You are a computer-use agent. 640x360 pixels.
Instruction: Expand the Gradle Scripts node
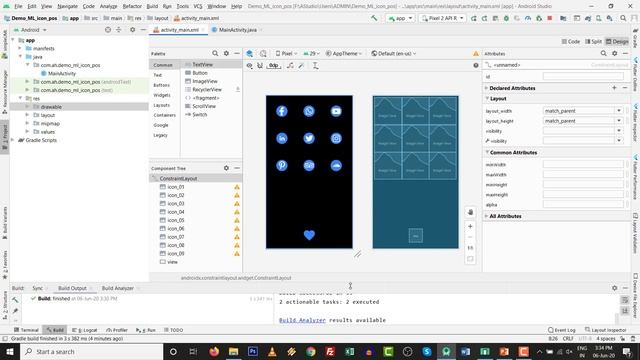point(13,140)
